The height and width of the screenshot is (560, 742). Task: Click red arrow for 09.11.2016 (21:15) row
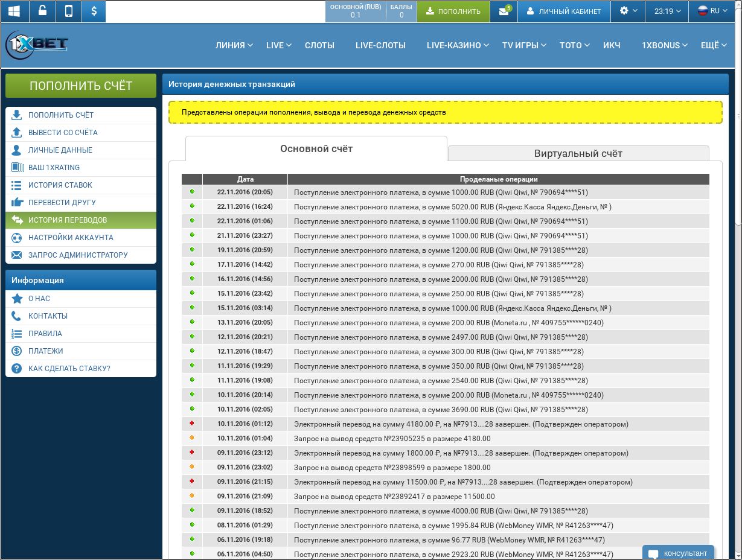pyautogui.click(x=192, y=481)
